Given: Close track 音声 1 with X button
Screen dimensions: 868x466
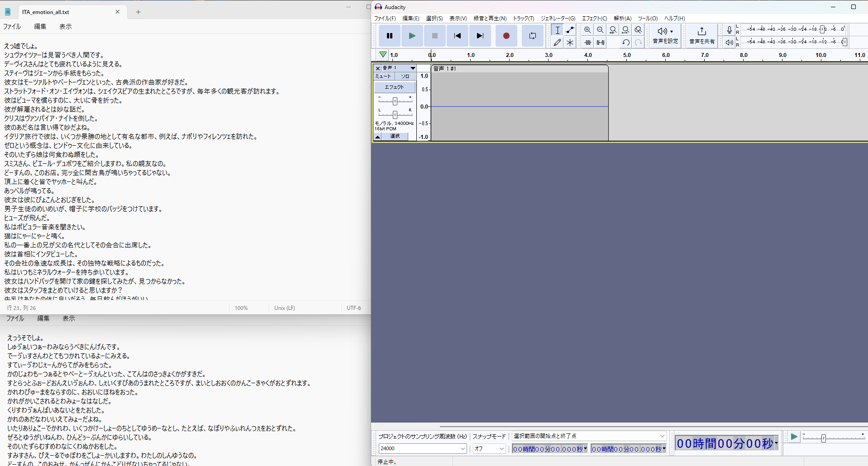Looking at the screenshot, I should pyautogui.click(x=378, y=68).
